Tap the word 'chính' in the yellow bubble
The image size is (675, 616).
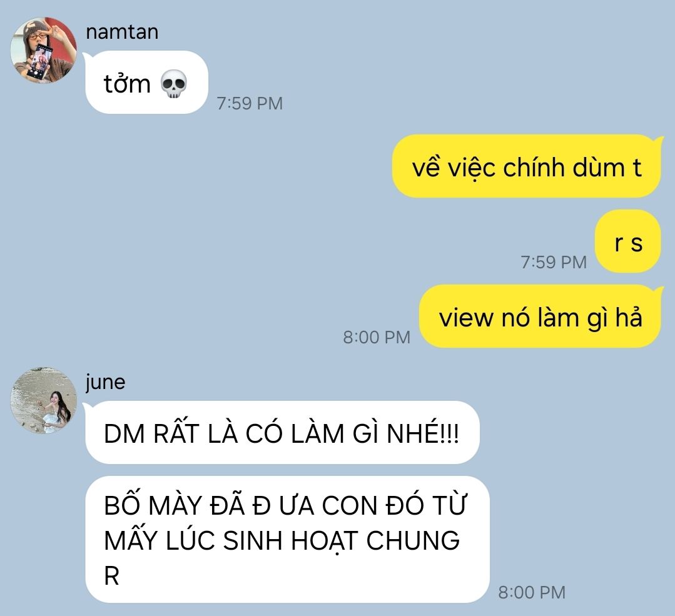(528, 167)
